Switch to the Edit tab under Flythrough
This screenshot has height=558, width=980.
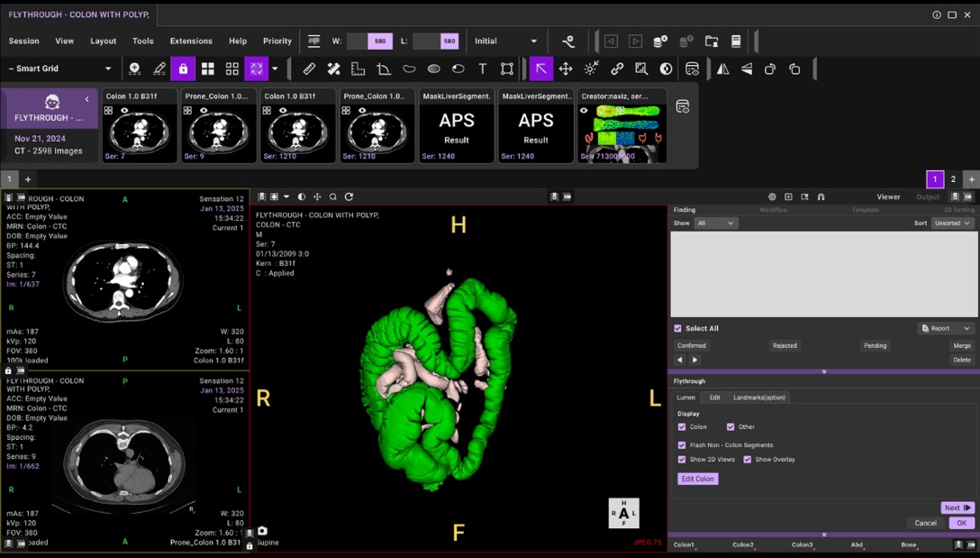[716, 397]
